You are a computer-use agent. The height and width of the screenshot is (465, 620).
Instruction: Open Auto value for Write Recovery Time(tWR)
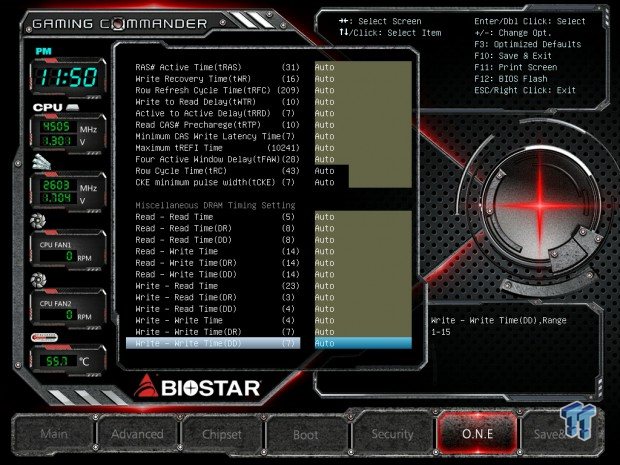363,79
